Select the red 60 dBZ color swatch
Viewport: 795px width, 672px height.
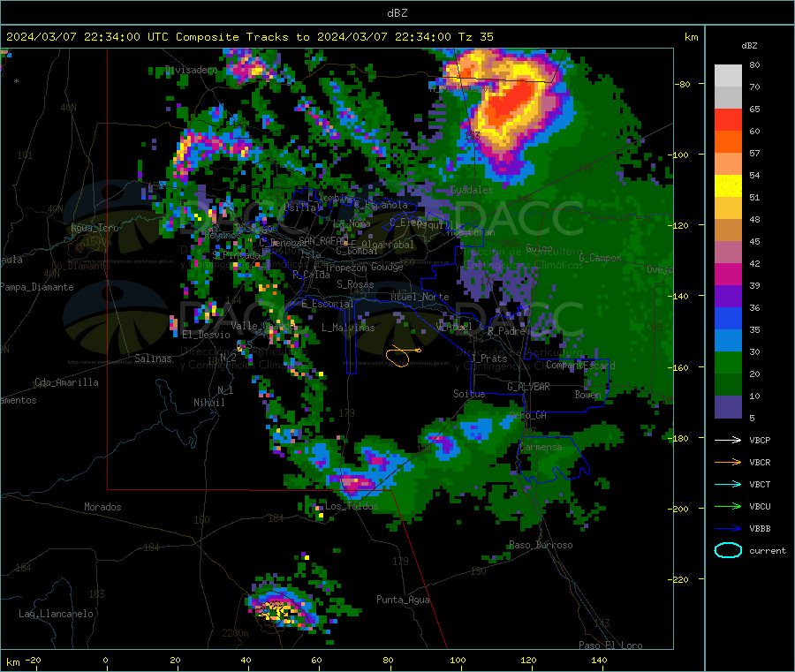728,119
